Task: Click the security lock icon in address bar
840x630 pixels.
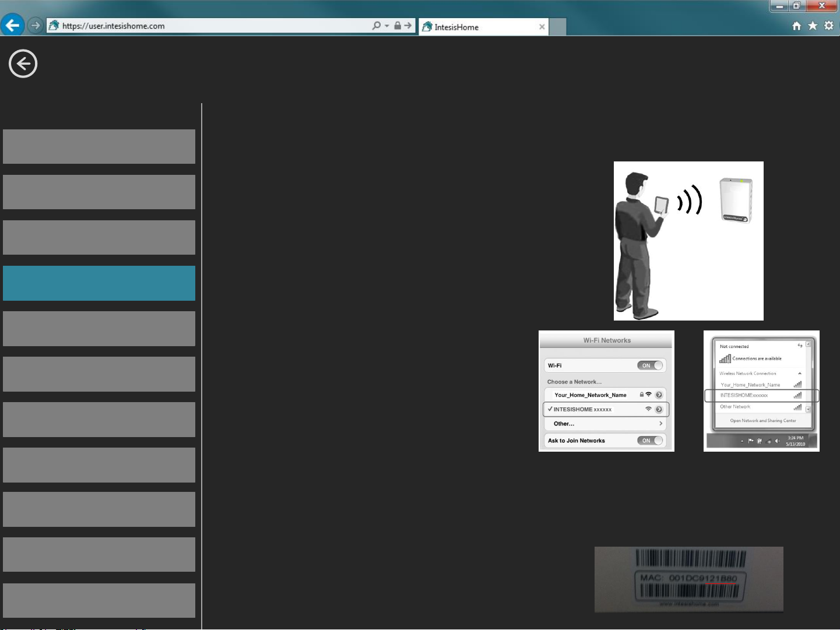Action: pyautogui.click(x=398, y=26)
